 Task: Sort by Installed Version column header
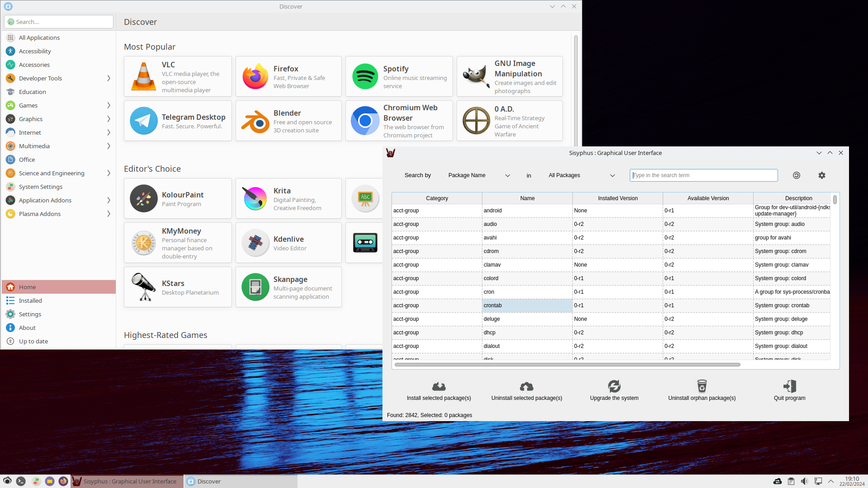[x=618, y=198]
